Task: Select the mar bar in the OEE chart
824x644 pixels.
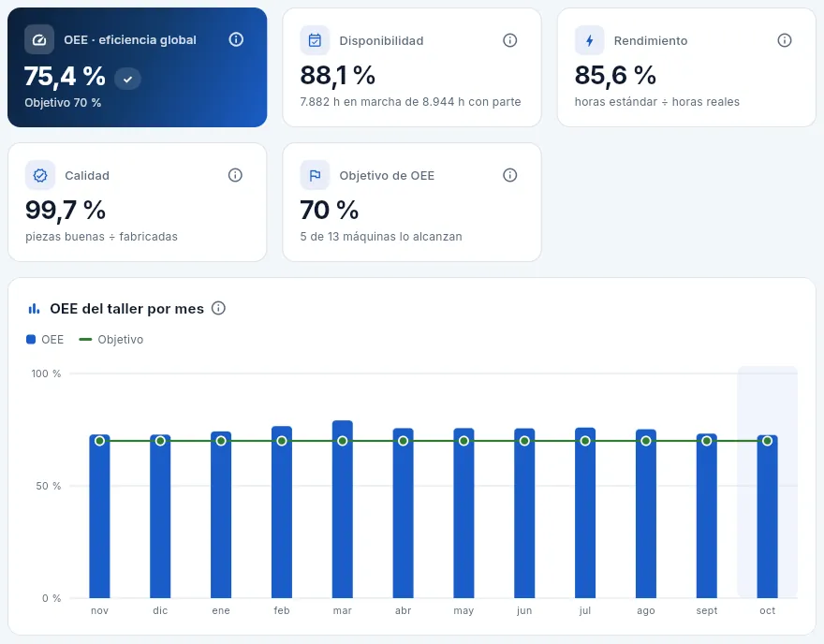Action: click(343, 509)
